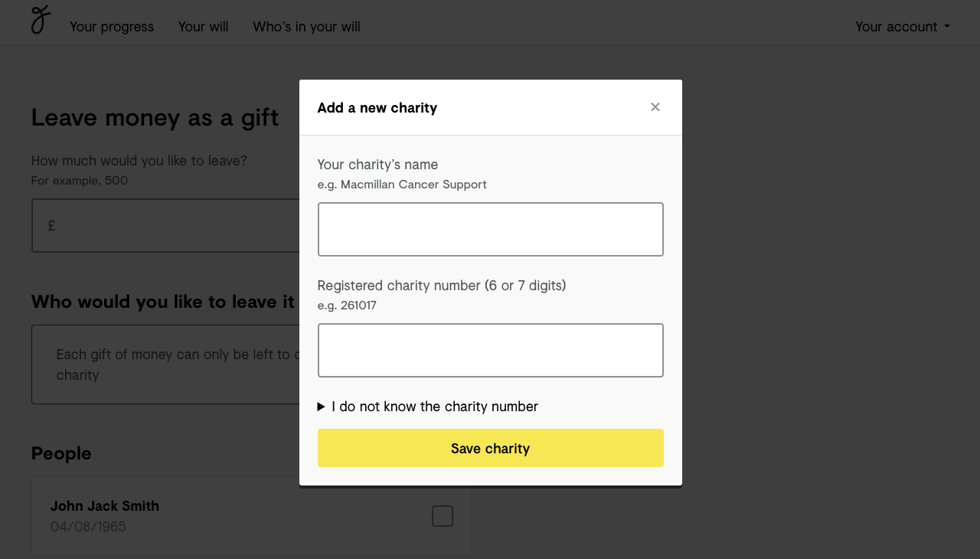980x559 pixels.
Task: Expand "I do not know the charity number"
Action: [433, 407]
